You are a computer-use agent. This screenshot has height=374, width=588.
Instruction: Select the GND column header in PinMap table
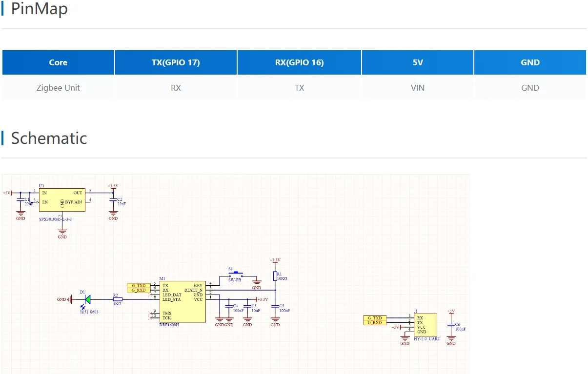click(x=530, y=62)
